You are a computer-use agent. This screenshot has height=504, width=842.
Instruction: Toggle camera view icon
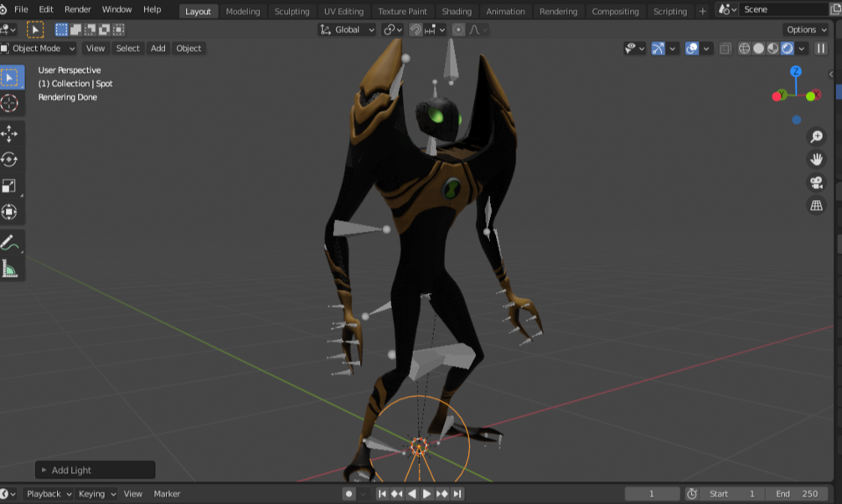pos(816,183)
